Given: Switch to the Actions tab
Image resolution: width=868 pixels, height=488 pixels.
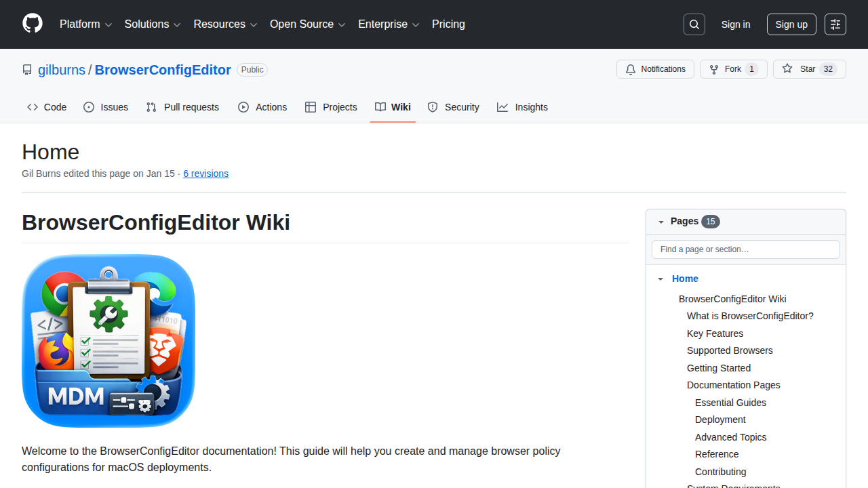Looking at the screenshot, I should 262,107.
